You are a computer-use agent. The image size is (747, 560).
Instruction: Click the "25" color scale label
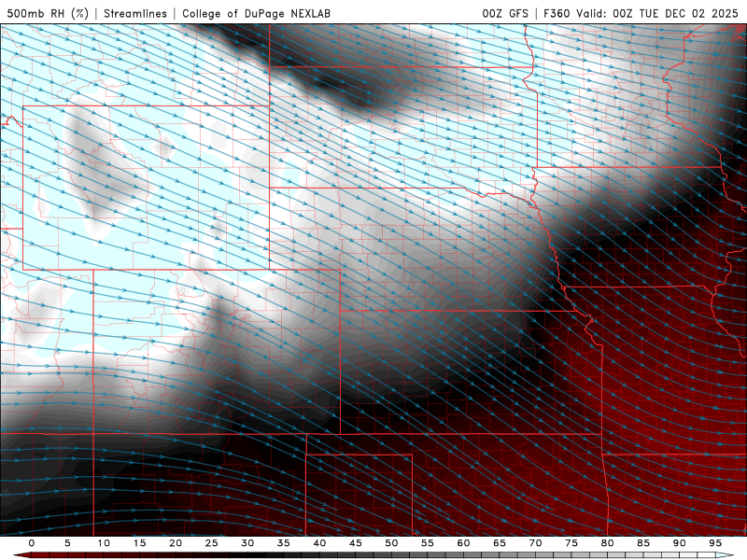point(212,543)
